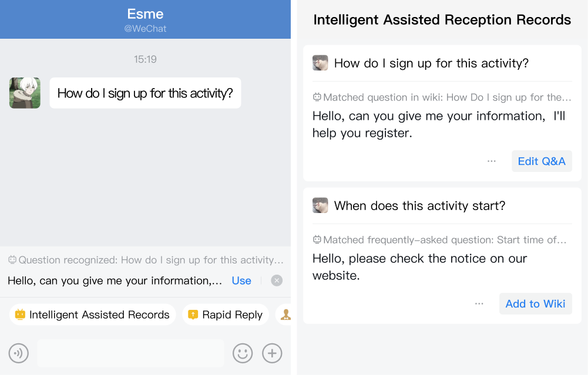588x375 pixels.
Task: Click the robot icon beside Question recognized
Action: [x=12, y=259]
